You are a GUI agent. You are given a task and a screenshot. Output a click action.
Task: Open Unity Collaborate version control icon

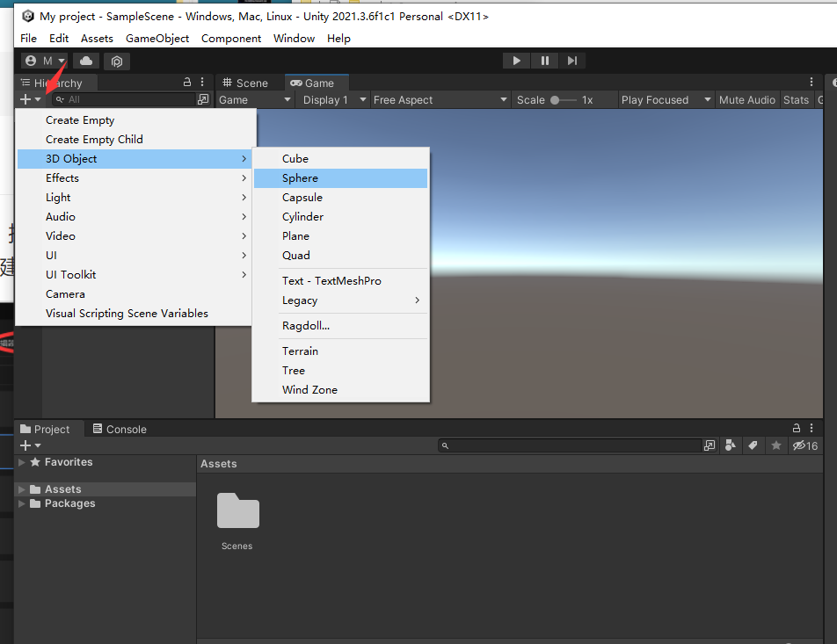[x=117, y=62]
